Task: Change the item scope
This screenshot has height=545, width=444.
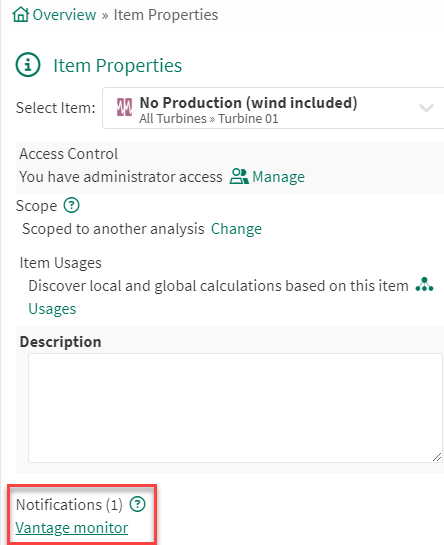Action: 236,229
